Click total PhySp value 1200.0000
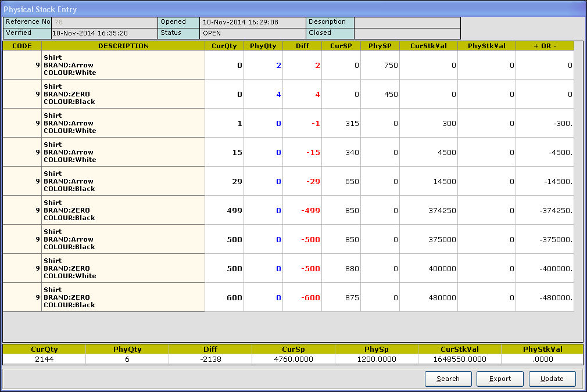587x392 pixels. tap(377, 359)
